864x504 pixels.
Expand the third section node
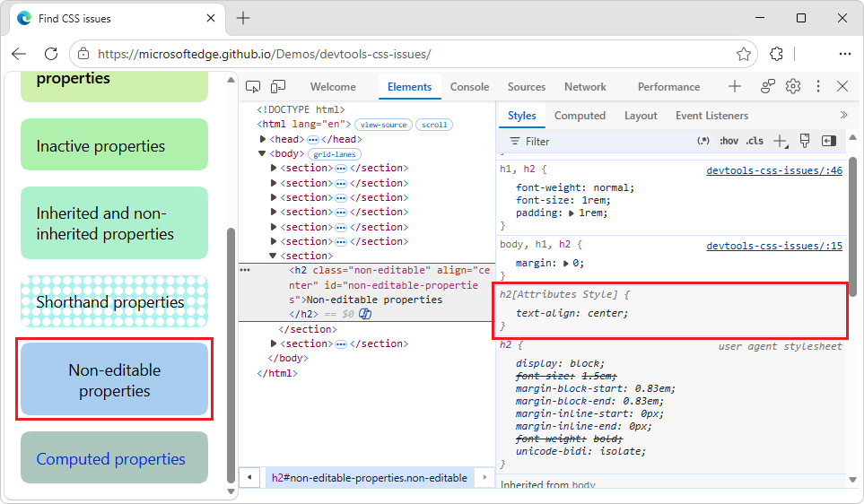point(274,197)
